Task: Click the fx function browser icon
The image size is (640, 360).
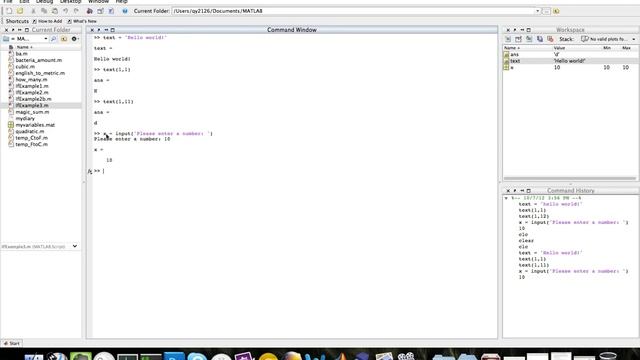Action: pos(90,171)
